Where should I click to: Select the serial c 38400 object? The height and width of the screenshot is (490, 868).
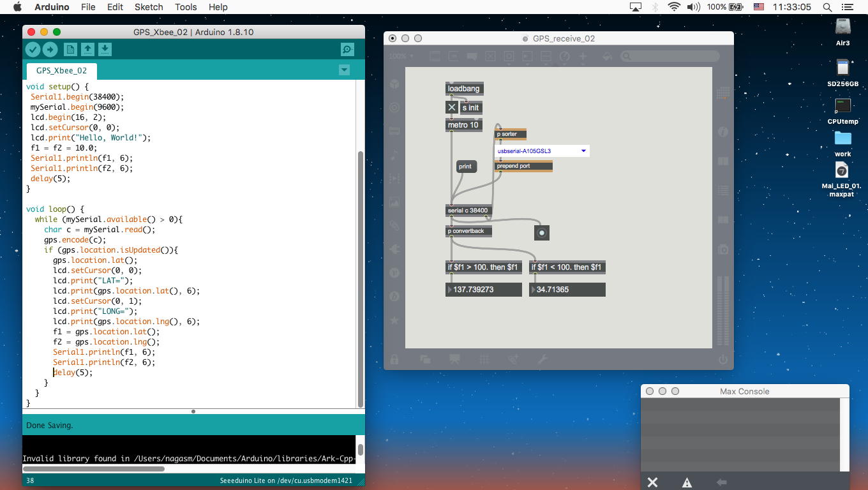[469, 211]
